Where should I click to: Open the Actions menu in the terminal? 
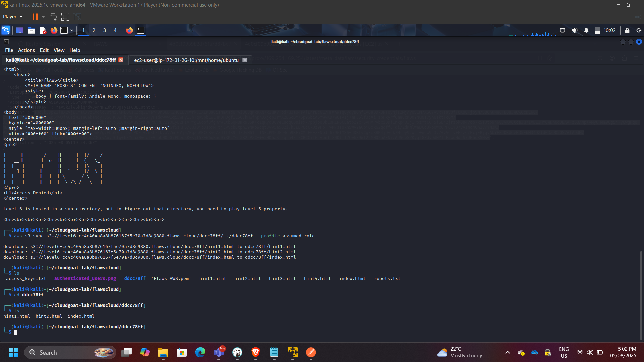26,50
